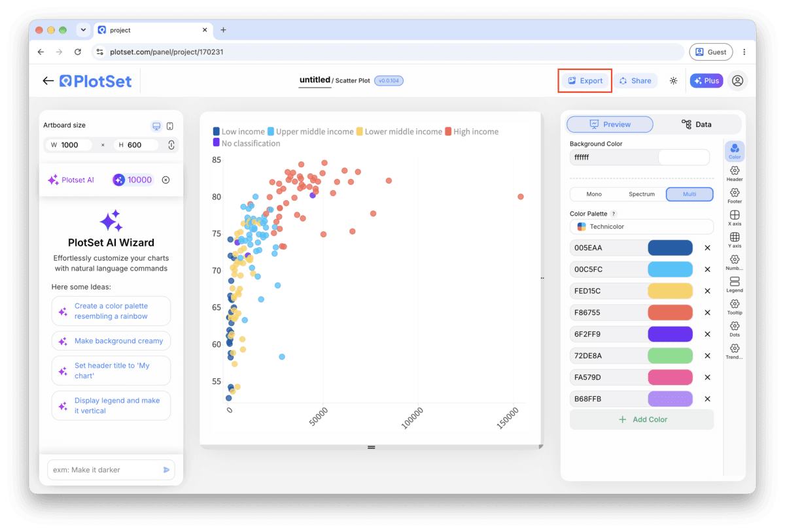Click the artboard height input field

[136, 145]
